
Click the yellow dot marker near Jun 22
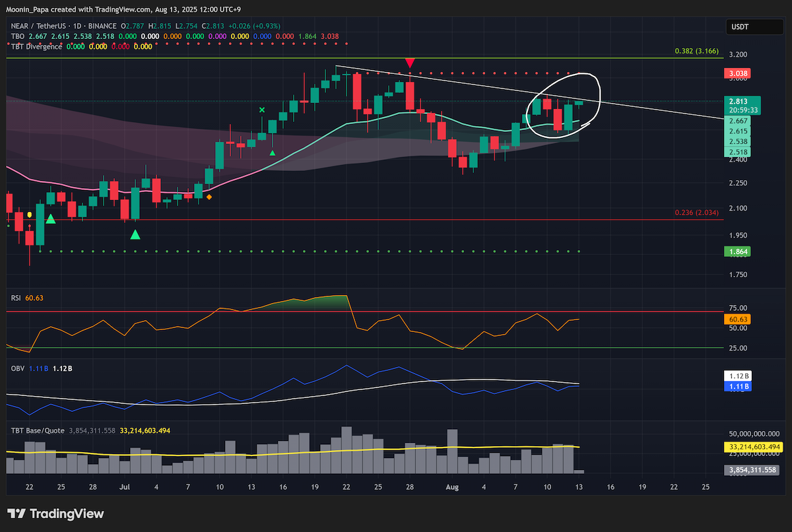29,215
